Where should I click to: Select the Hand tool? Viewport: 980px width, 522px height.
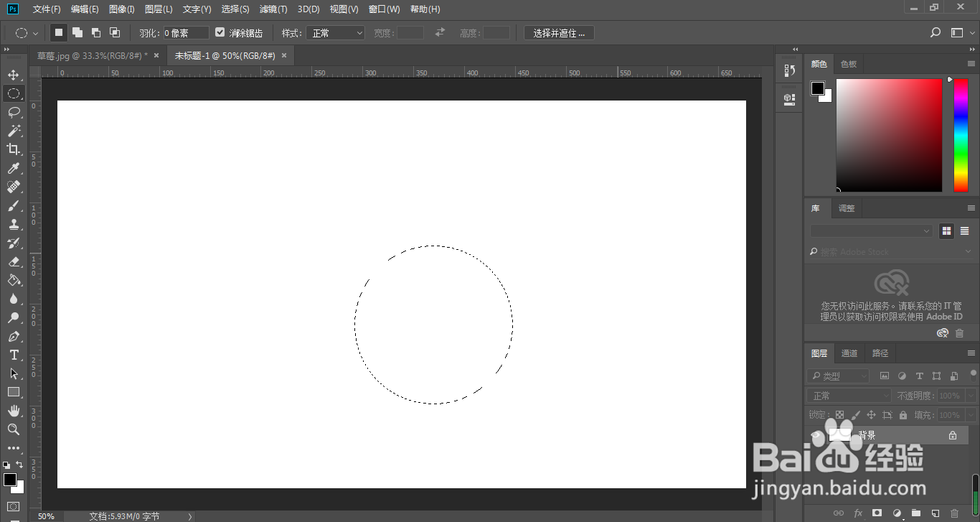point(14,411)
